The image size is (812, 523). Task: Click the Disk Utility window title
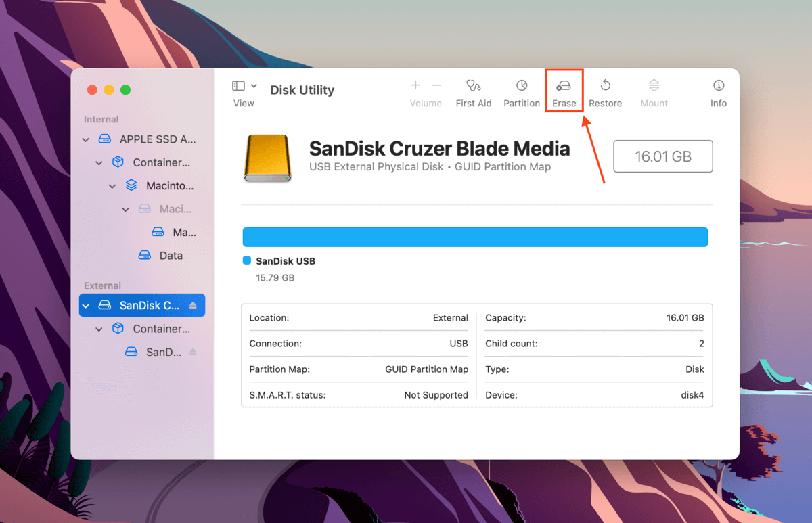click(302, 90)
